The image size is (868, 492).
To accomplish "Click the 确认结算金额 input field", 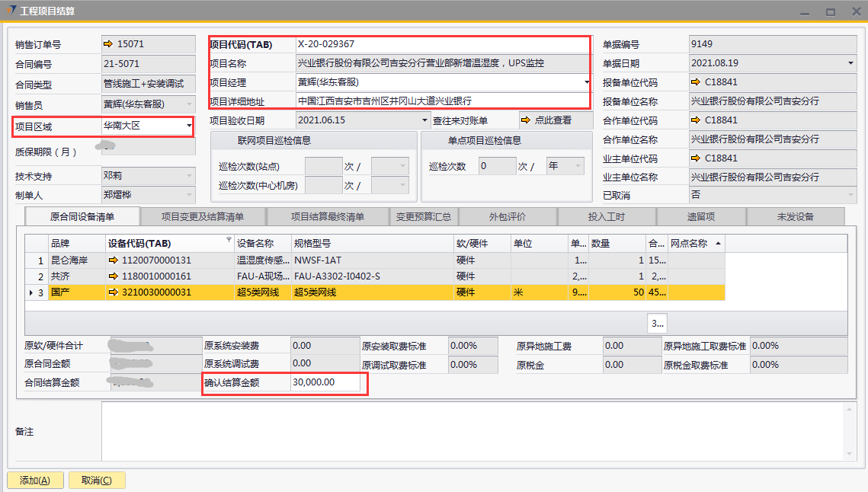I will (x=324, y=383).
